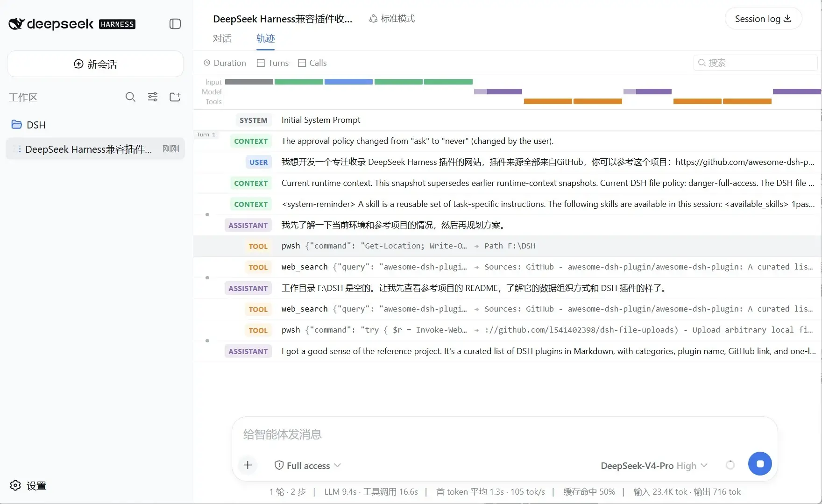Stop generation with blue stop button

(760, 464)
